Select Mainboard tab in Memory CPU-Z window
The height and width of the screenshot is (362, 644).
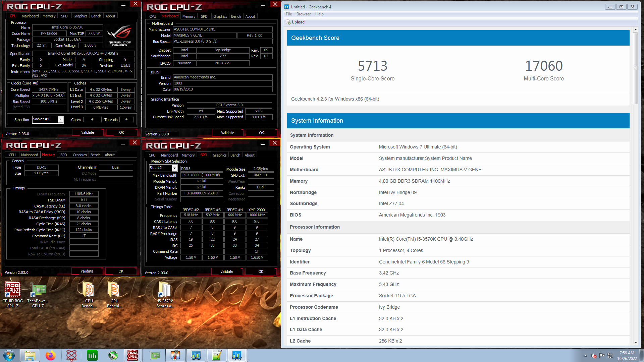(30, 155)
